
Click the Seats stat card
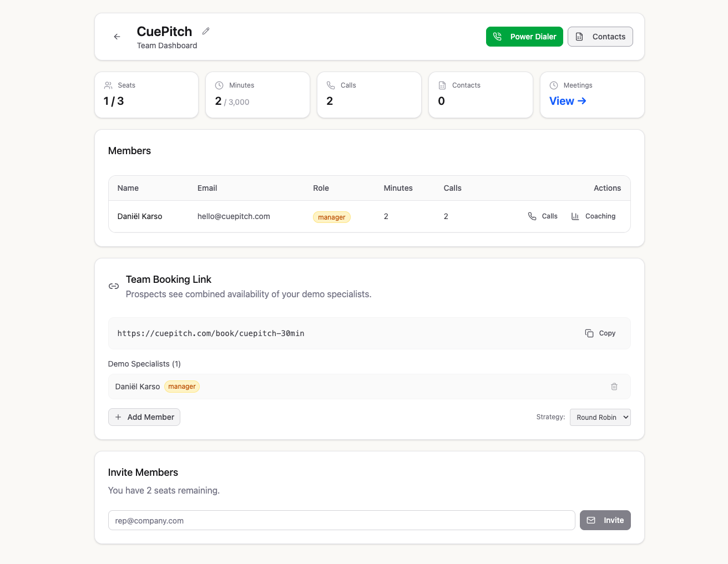click(146, 95)
